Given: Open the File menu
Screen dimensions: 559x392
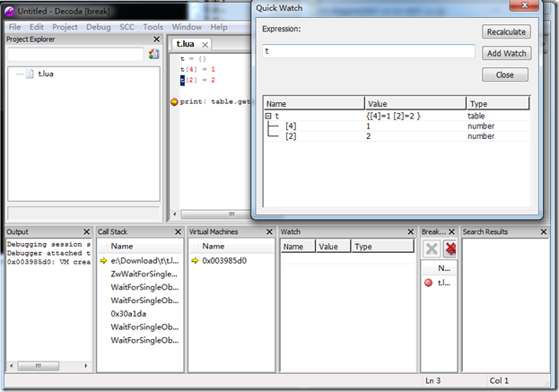Looking at the screenshot, I should [14, 27].
